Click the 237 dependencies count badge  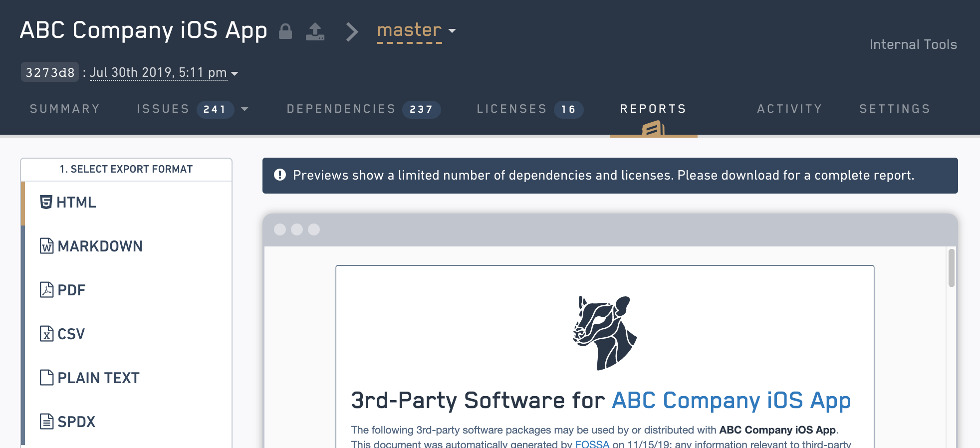point(422,109)
